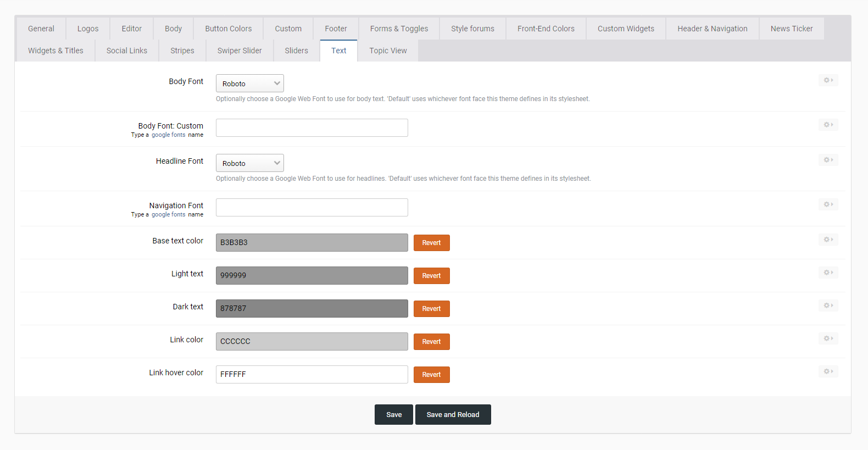This screenshot has width=868, height=450.
Task: Click the Body Font: Custom text field
Action: [x=311, y=128]
